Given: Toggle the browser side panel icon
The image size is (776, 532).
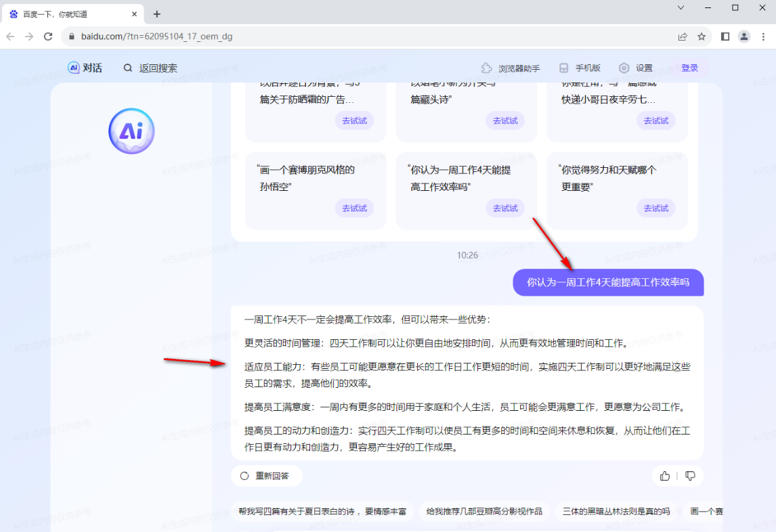Looking at the screenshot, I should pyautogui.click(x=725, y=37).
